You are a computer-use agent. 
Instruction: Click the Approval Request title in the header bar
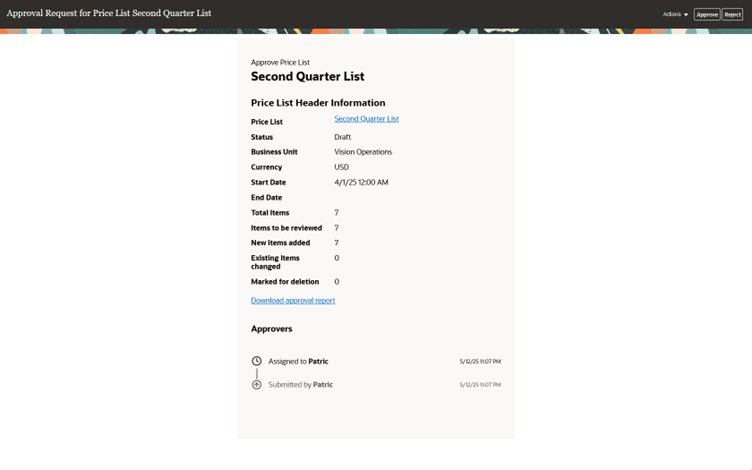point(109,14)
